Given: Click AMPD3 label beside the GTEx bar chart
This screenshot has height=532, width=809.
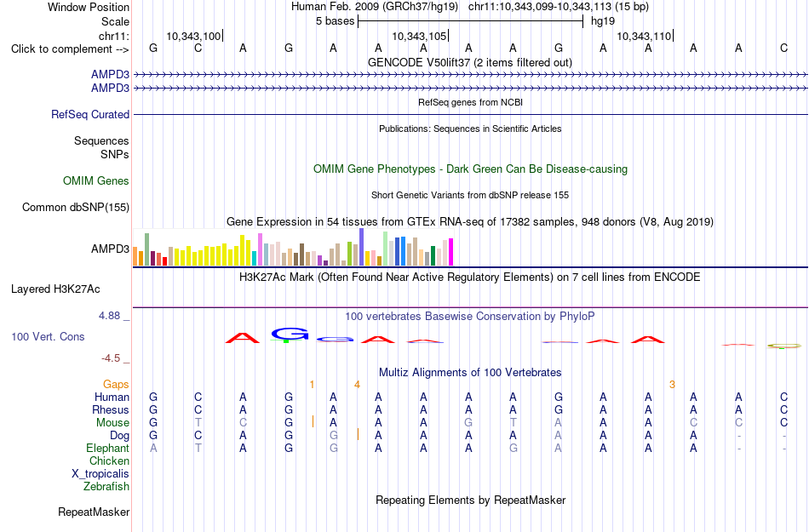Looking at the screenshot, I should tap(110, 249).
